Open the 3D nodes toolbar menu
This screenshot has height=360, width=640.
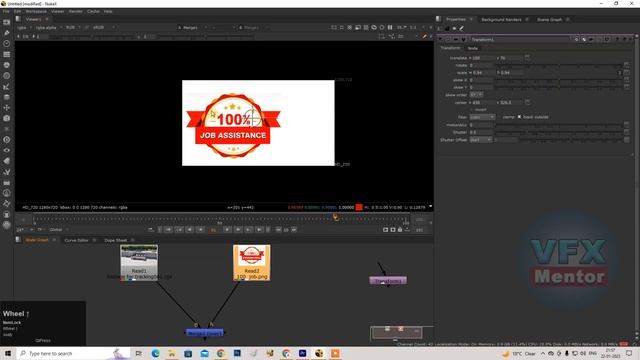tap(7, 118)
